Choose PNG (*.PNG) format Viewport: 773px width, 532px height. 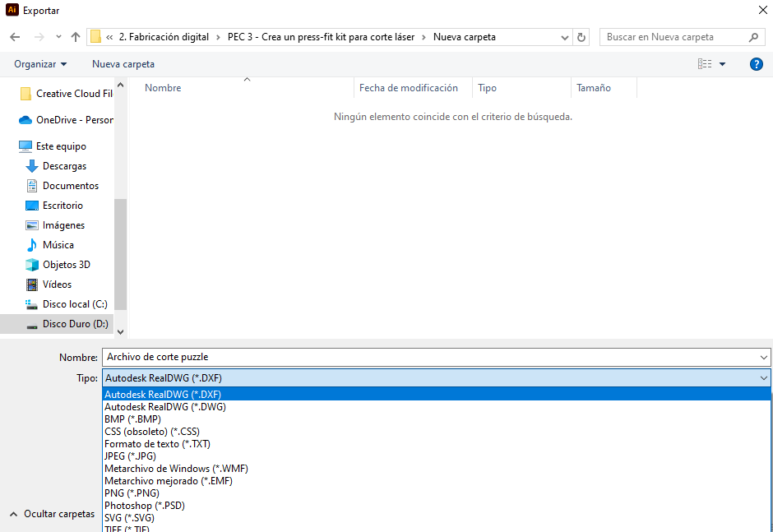click(x=437, y=493)
